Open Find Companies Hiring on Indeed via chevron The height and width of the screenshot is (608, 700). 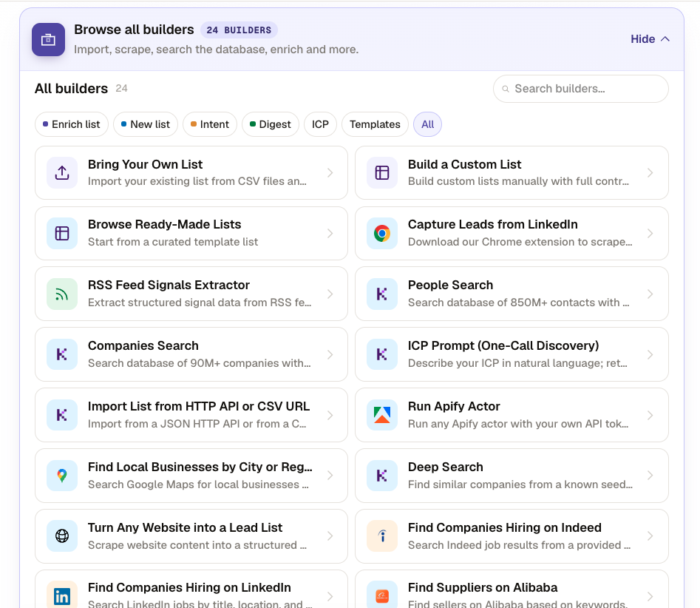650,536
